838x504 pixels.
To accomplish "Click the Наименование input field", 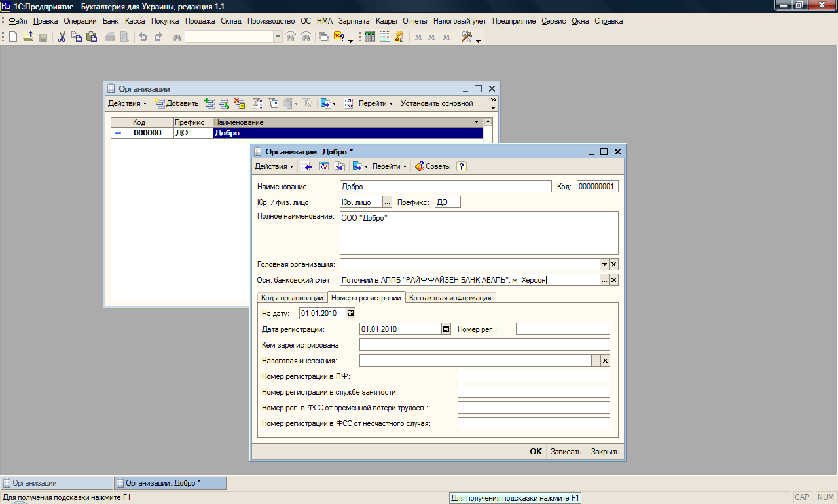I will tap(446, 187).
